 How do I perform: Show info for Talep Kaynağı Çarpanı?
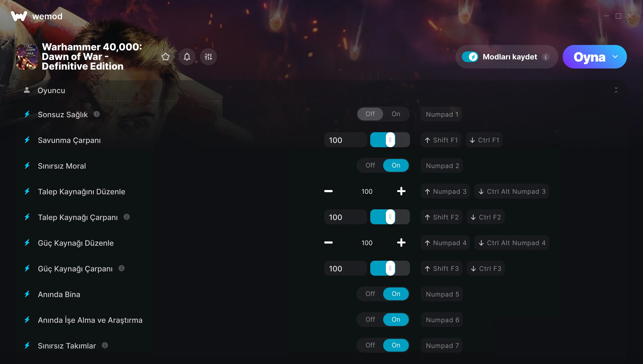tap(127, 217)
